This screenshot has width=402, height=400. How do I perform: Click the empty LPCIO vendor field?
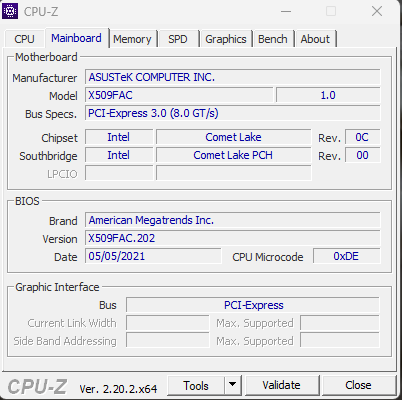tap(119, 173)
